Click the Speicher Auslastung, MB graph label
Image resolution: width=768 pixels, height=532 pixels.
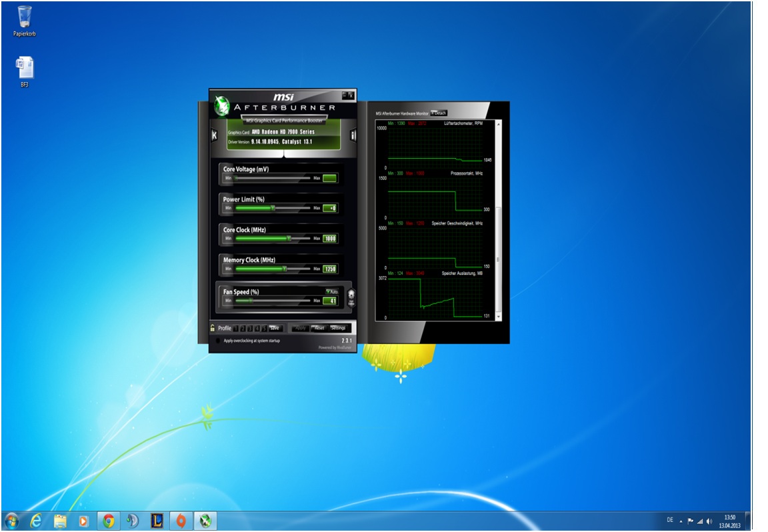[x=462, y=273]
